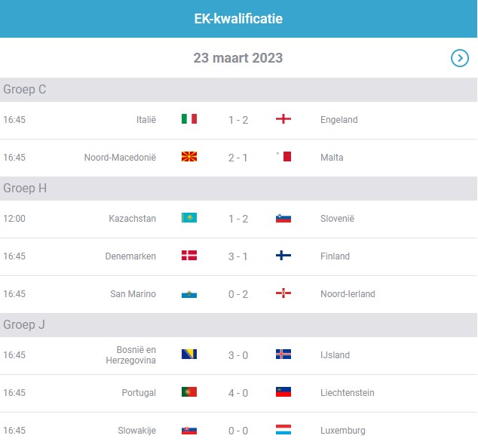Select the North Macedonia flag
Screen dimensions: 478x448
coord(189,156)
